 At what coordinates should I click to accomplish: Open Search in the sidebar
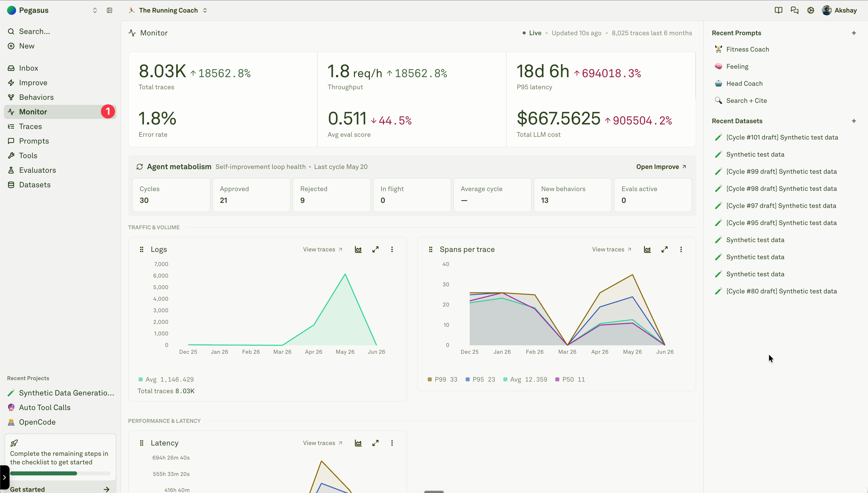click(x=60, y=31)
